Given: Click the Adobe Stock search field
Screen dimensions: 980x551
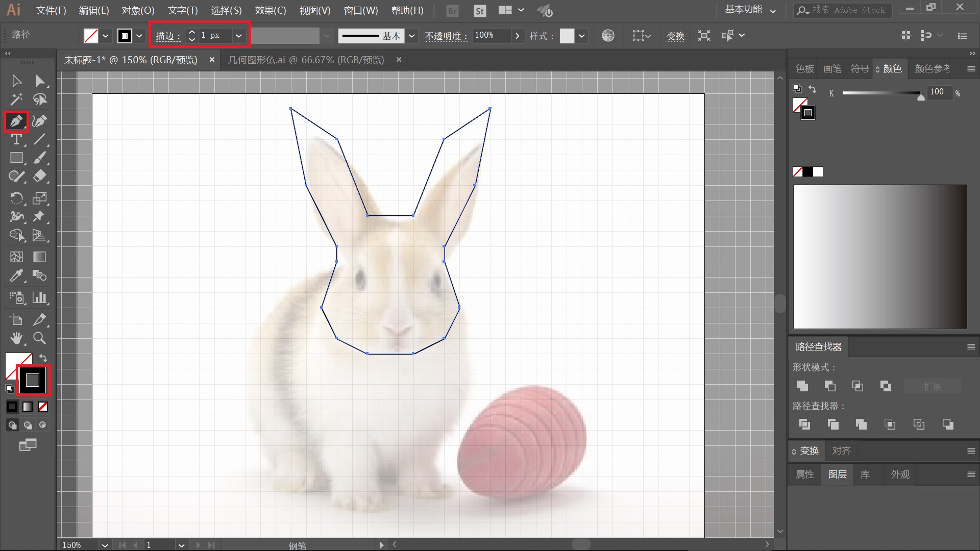Looking at the screenshot, I should 848,10.
